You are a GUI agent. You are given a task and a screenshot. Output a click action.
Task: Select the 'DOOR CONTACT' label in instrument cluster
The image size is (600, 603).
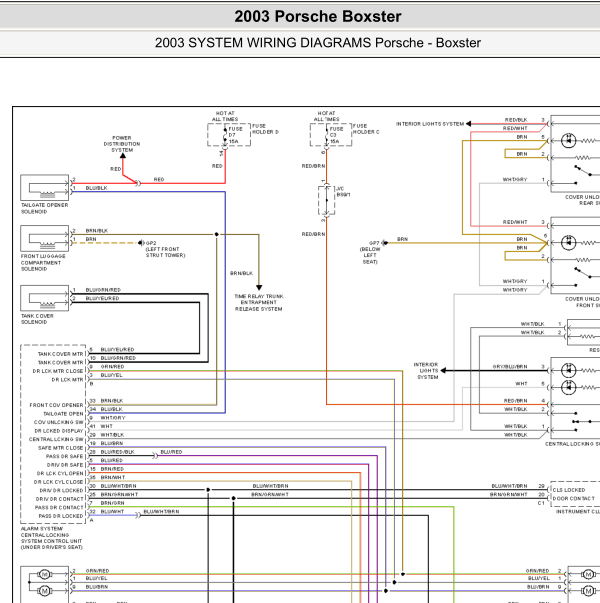tap(573, 498)
